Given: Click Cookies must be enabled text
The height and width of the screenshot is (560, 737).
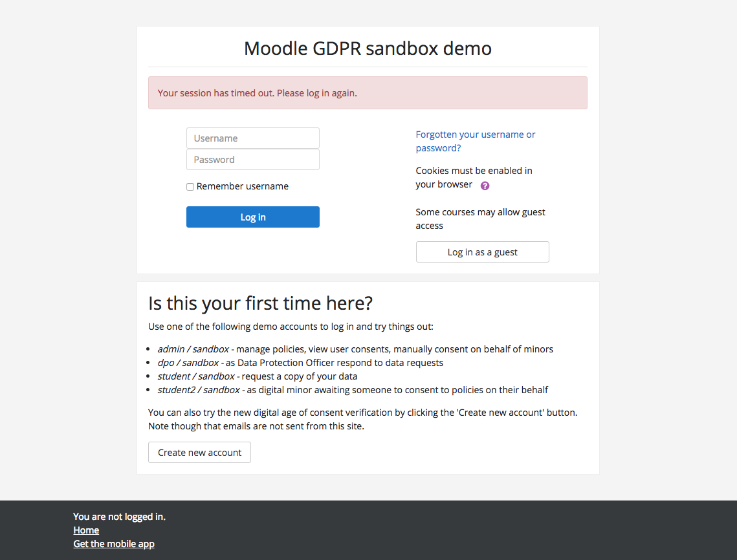Looking at the screenshot, I should coord(474,178).
